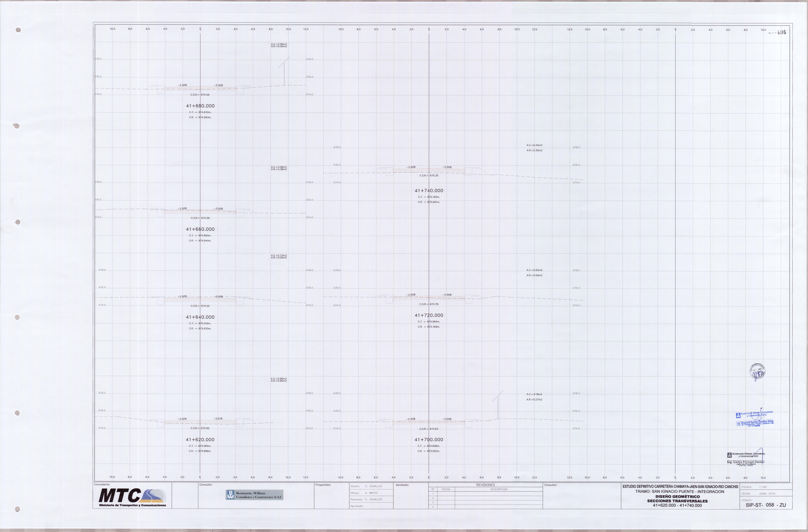Click the Concedente: label
The width and height of the screenshot is (808, 532).
pos(102,484)
